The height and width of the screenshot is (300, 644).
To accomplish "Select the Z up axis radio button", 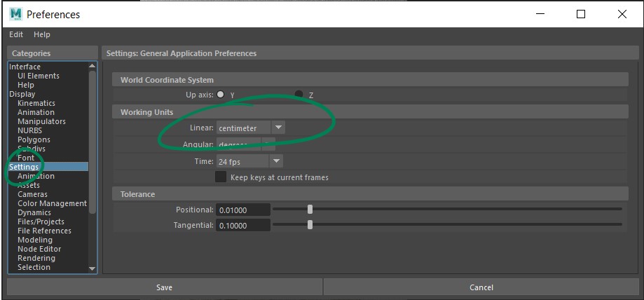I will [x=299, y=94].
